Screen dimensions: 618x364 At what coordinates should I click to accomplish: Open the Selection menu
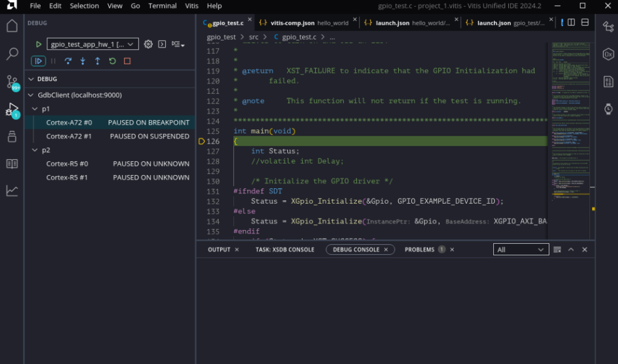pos(84,6)
